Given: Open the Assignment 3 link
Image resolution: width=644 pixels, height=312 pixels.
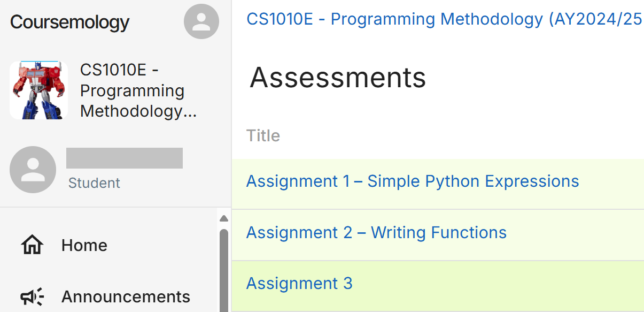Looking at the screenshot, I should click(x=299, y=283).
